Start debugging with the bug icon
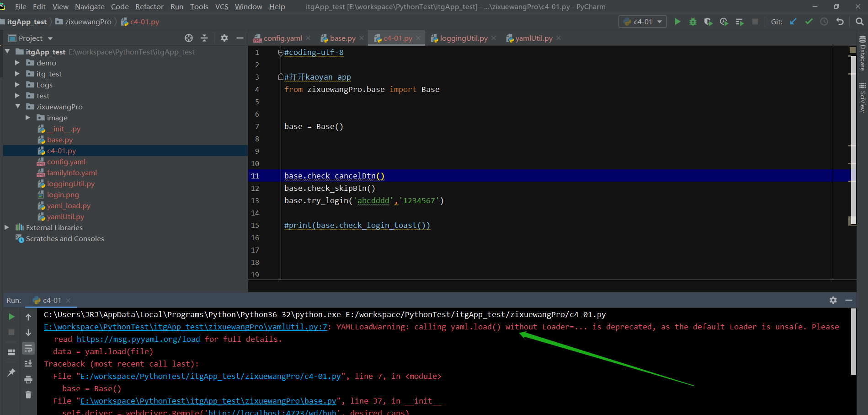 click(x=693, y=22)
